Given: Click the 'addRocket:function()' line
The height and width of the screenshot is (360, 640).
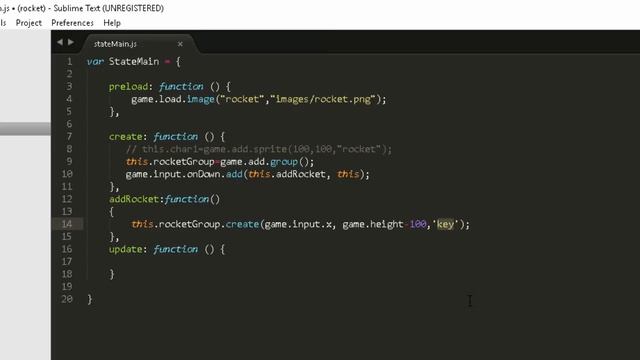Looking at the screenshot, I should [164, 199].
